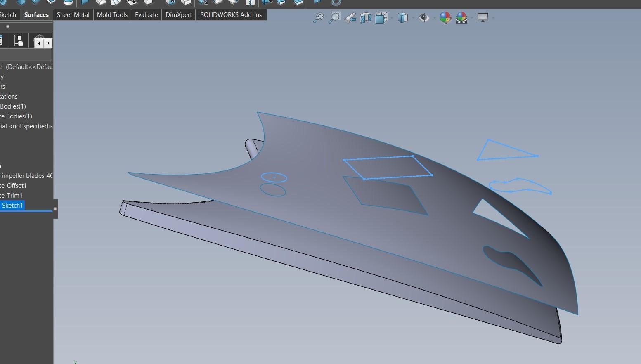Viewport: 641px width, 364px height.
Task: Toggle Hide/Show Items eye icon
Action: [x=423, y=18]
